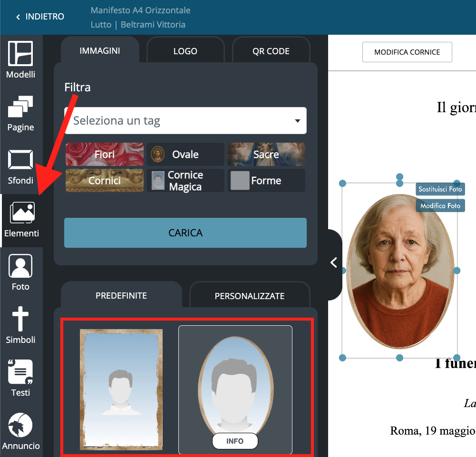This screenshot has height=457, width=476.
Task: Open the Foto sidebar panel
Action: tap(20, 272)
